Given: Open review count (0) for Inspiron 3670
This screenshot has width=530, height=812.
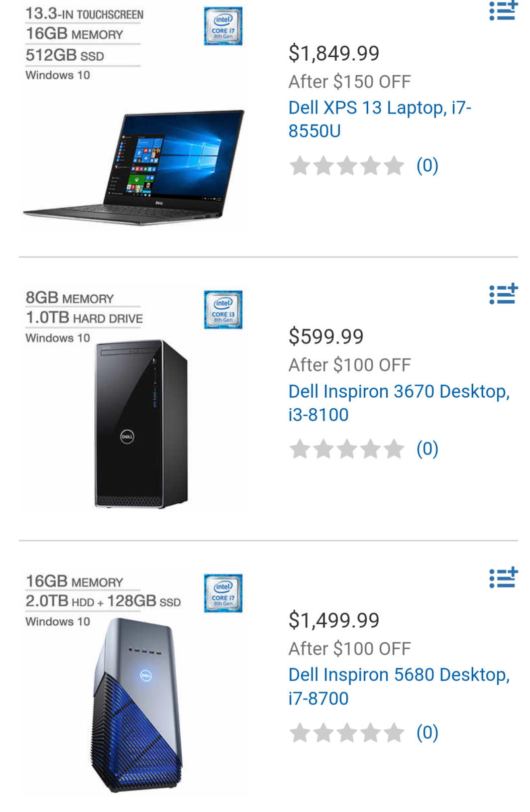Looking at the screenshot, I should (427, 449).
